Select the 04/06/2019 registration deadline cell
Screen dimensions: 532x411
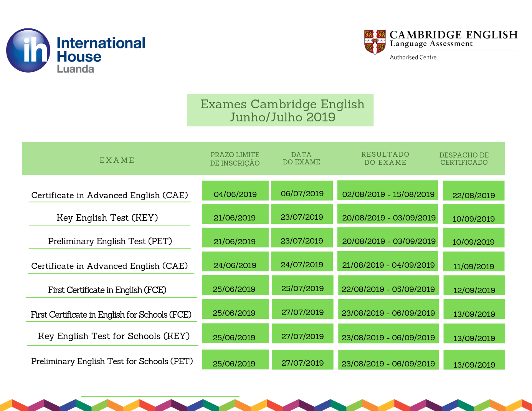coord(235,191)
